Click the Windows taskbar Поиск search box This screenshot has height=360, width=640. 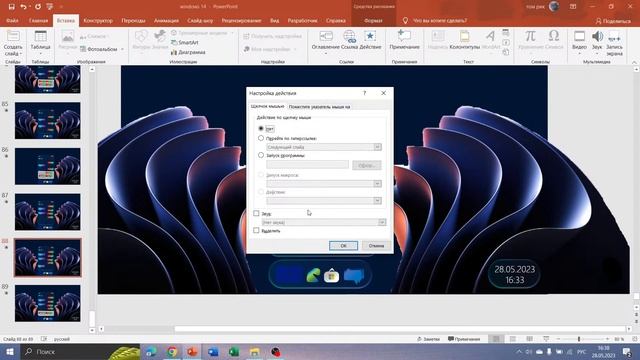[80, 352]
